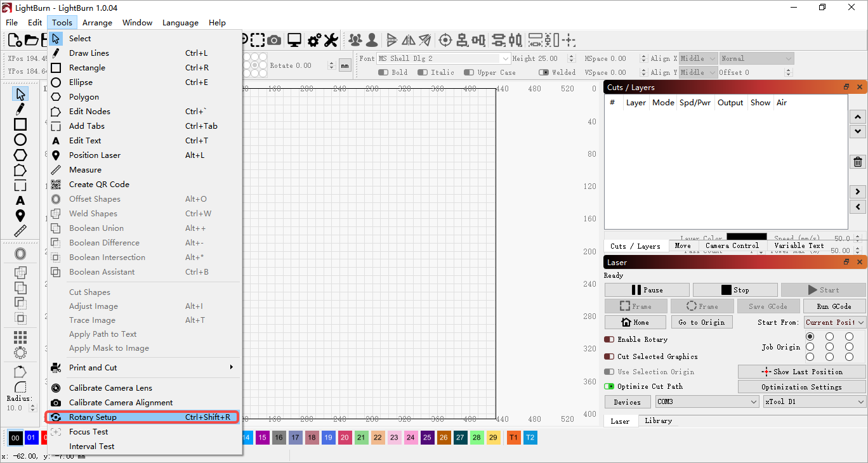Click the trash delete layer icon
Image resolution: width=868 pixels, height=463 pixels.
[x=858, y=162]
